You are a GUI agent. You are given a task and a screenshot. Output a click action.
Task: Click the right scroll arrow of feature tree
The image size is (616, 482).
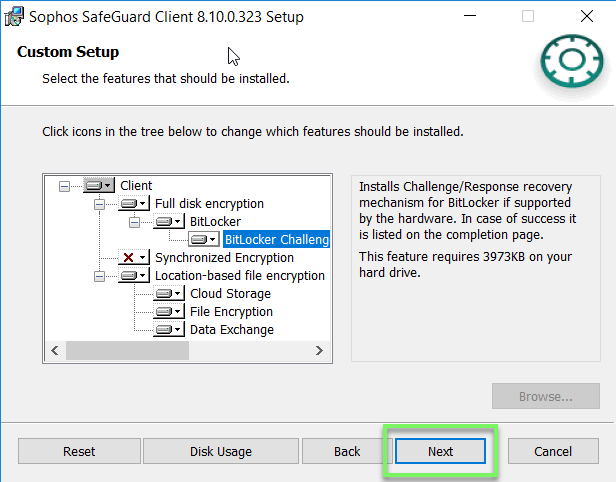point(319,350)
